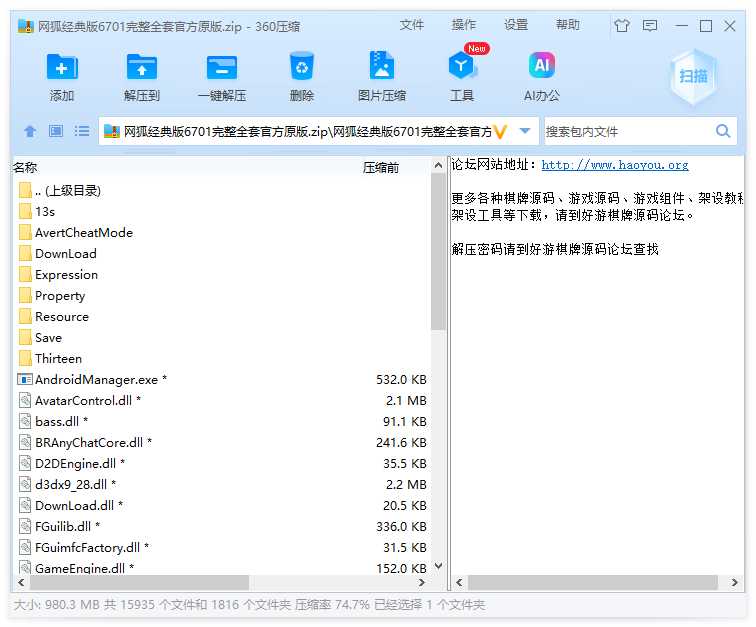Viewport: 756px width, 627px height.
Task: Click the file list horizontal scroll-right arrow
Action: point(422,582)
